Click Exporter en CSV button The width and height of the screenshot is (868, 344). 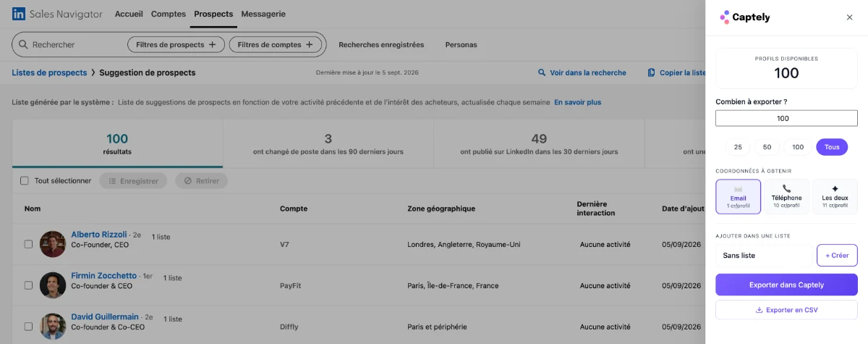(x=786, y=310)
